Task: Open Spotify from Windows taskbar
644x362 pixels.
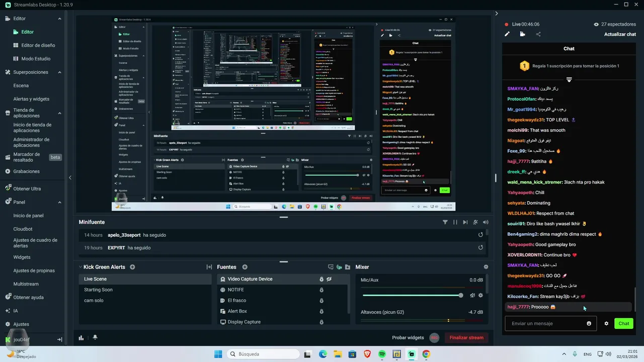Action: pyautogui.click(x=382, y=354)
